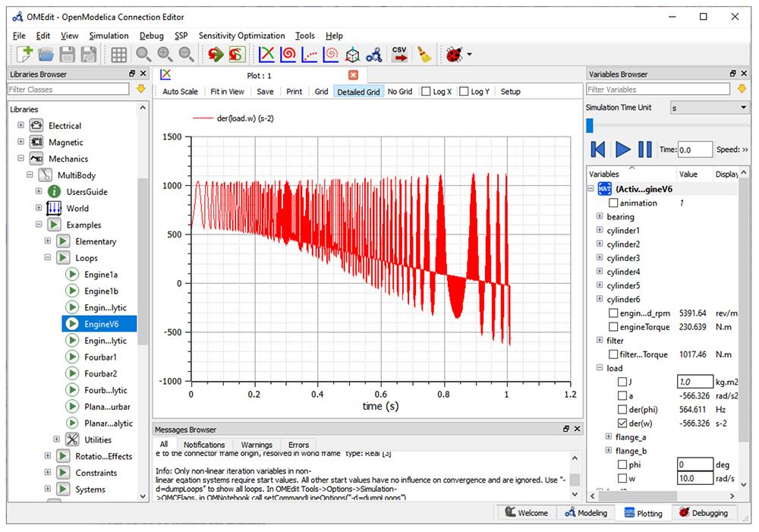
Task: Check the engineTorque variable checkbox
Action: 613,327
